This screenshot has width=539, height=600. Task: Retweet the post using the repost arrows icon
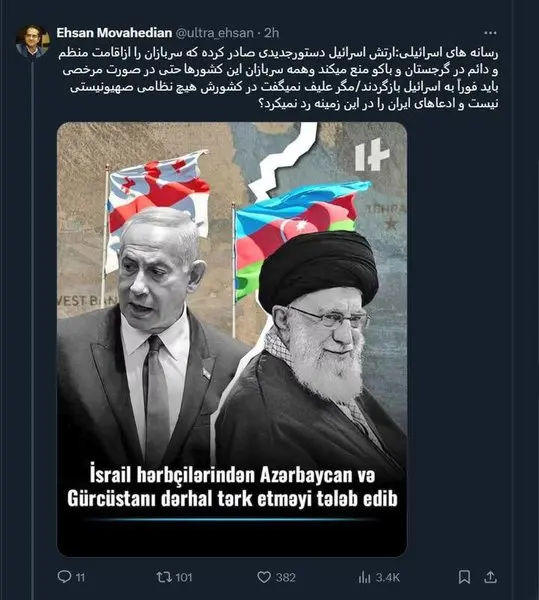tap(164, 577)
